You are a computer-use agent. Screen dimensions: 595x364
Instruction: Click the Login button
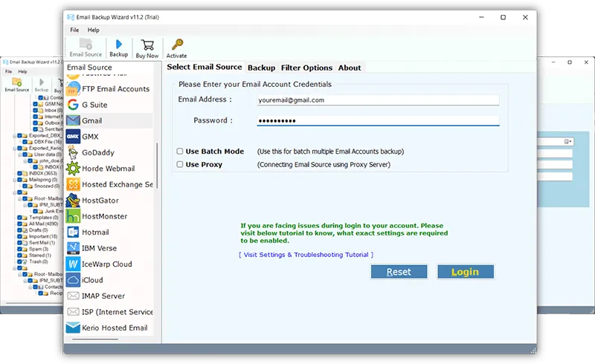coord(466,271)
